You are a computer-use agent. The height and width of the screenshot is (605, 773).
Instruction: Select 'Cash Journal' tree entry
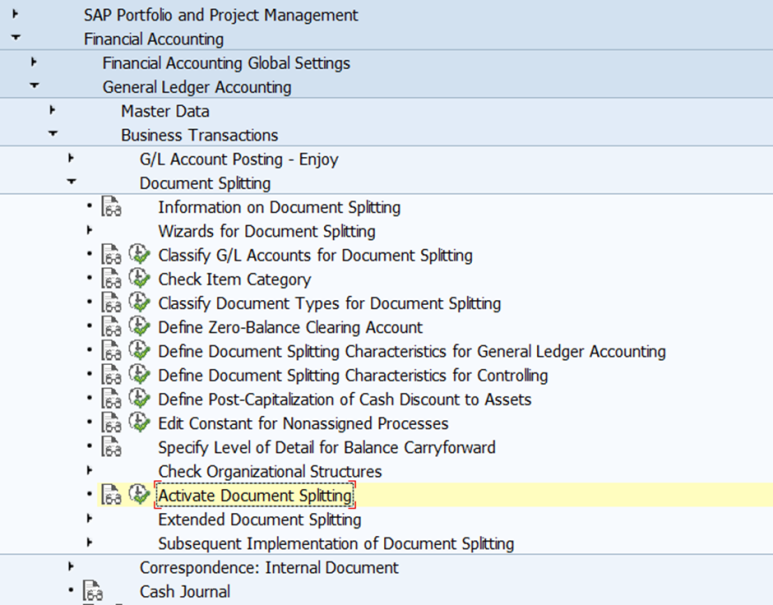pos(185,592)
